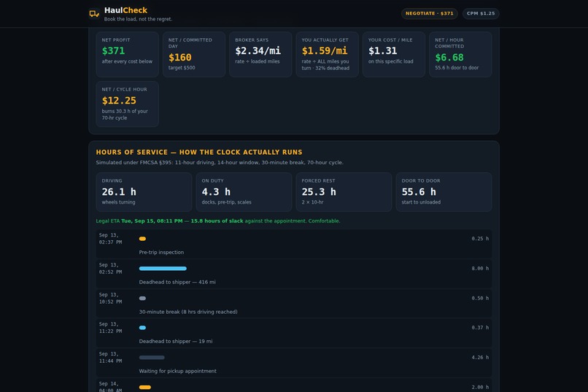Click the Your Cost / Mile $1.31 card

pyautogui.click(x=394, y=55)
